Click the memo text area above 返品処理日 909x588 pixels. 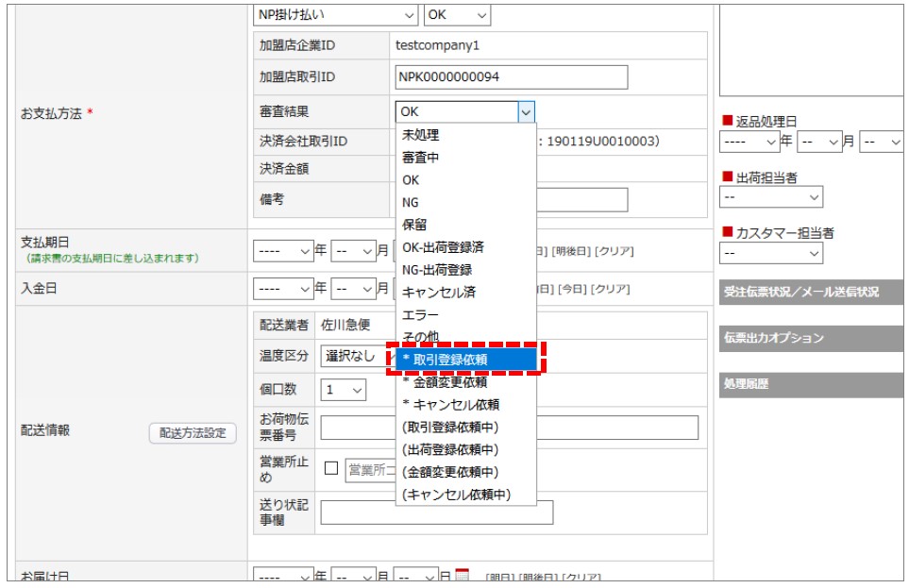tap(811, 51)
